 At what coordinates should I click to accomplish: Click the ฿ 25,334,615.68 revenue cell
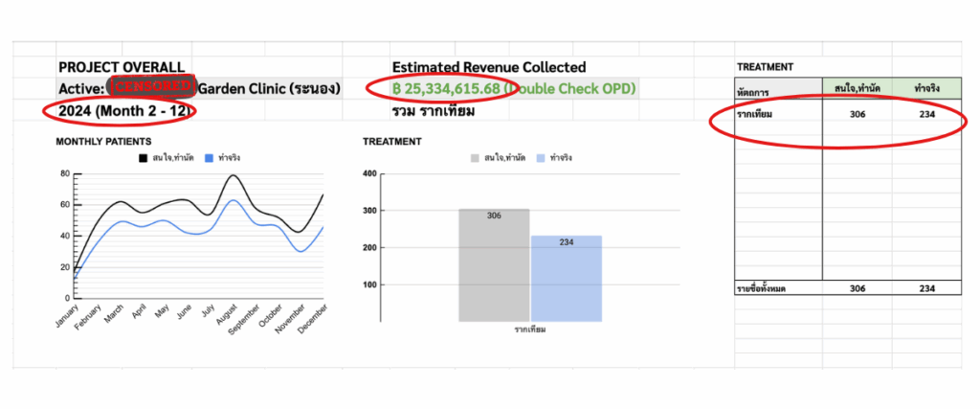click(447, 89)
